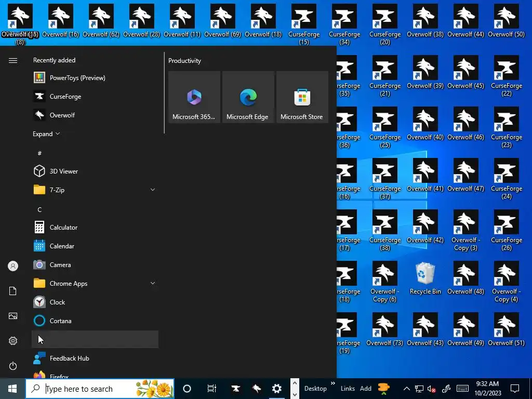This screenshot has height=399, width=532.
Task: Open the Add toolbar on taskbar
Action: [365, 389]
